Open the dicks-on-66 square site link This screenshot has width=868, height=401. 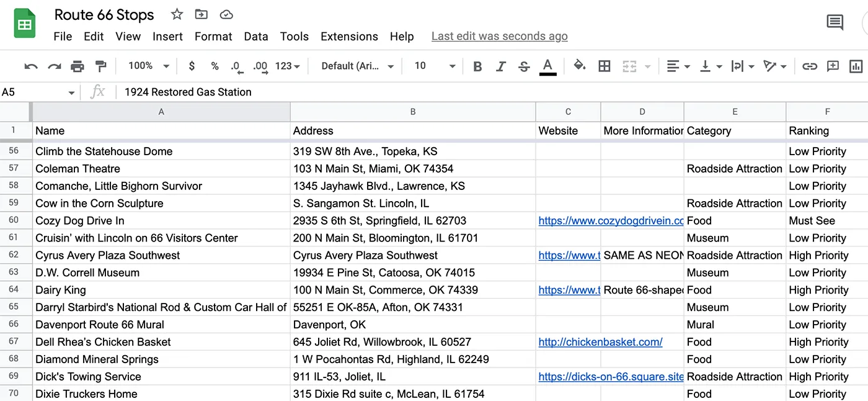click(611, 377)
